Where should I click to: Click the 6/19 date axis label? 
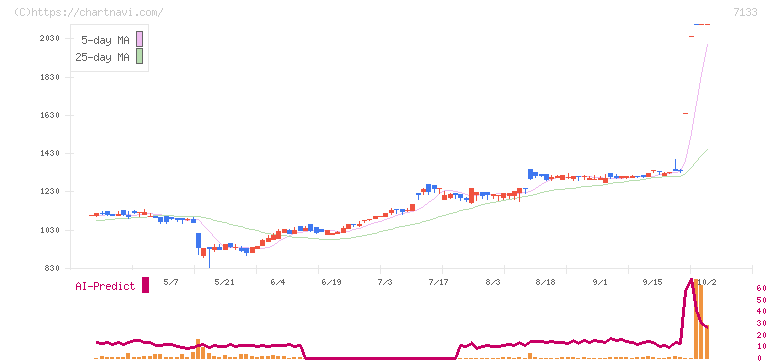click(331, 282)
